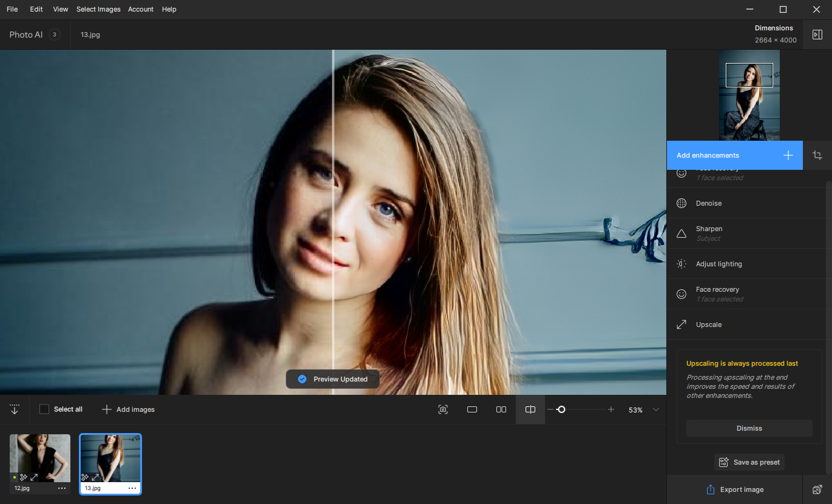The image size is (832, 504).
Task: Switch to split slider comparison view
Action: tap(530, 409)
